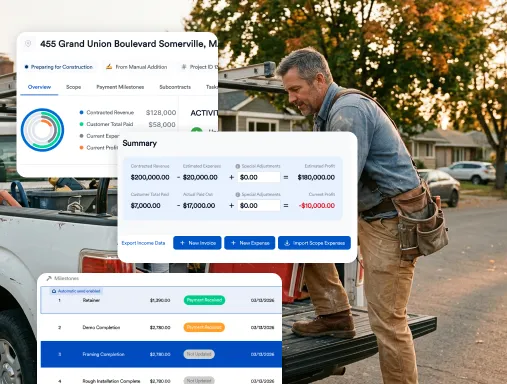Viewport: 507px width, 384px height.
Task: Select the Framing Completion milestone name
Action: (x=103, y=354)
